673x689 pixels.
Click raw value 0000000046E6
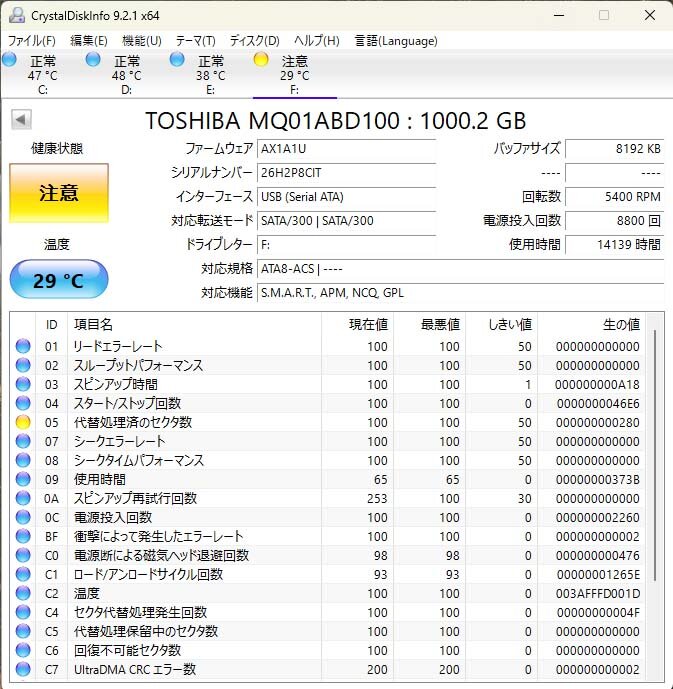click(x=598, y=403)
